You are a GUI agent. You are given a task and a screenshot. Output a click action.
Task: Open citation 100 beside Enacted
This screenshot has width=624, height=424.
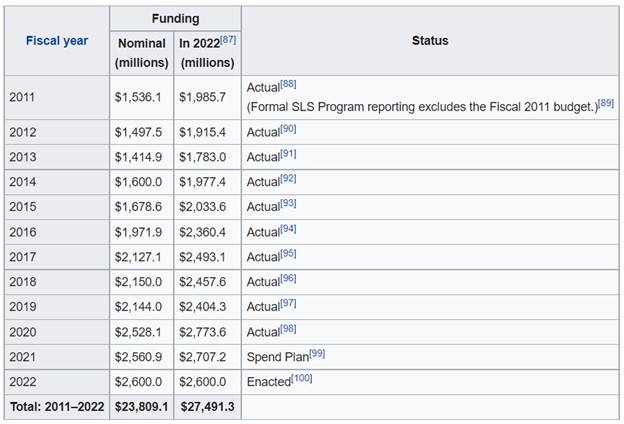point(302,378)
